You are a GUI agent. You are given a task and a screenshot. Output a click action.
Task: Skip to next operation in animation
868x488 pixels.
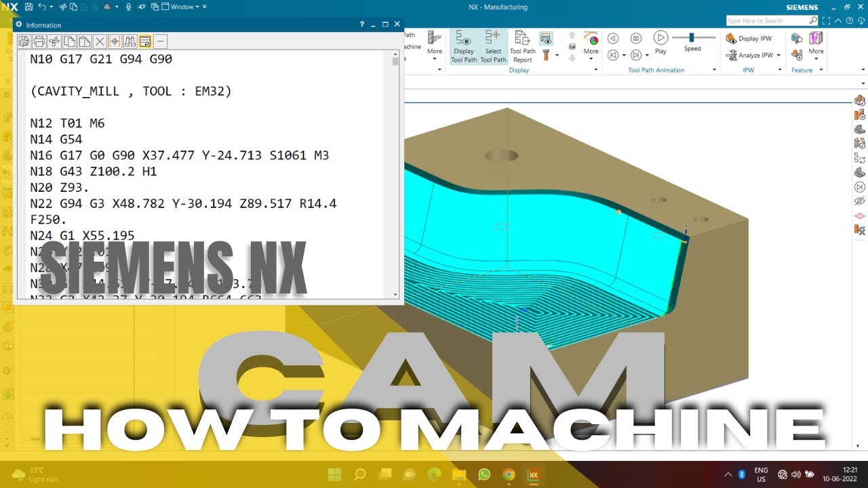point(636,55)
